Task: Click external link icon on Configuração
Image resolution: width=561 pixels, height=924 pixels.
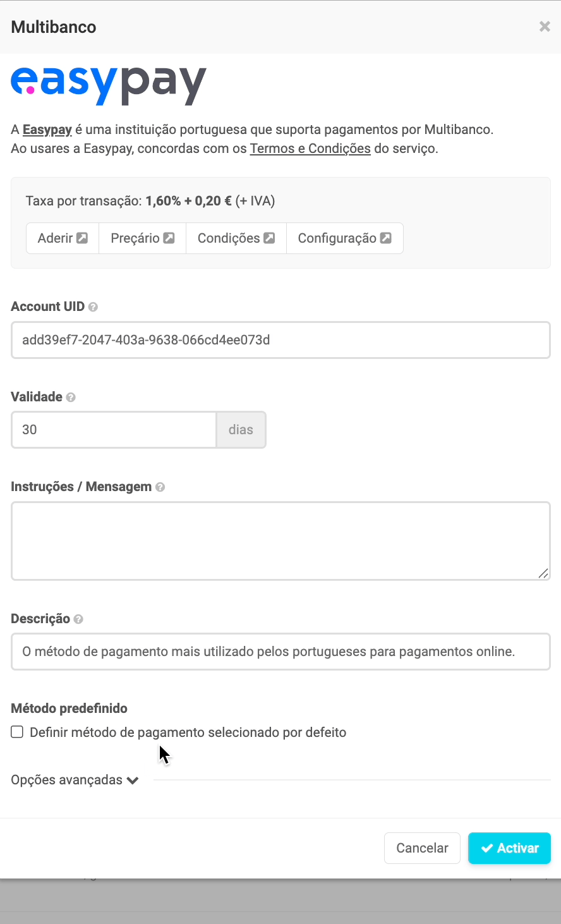Action: click(x=385, y=238)
